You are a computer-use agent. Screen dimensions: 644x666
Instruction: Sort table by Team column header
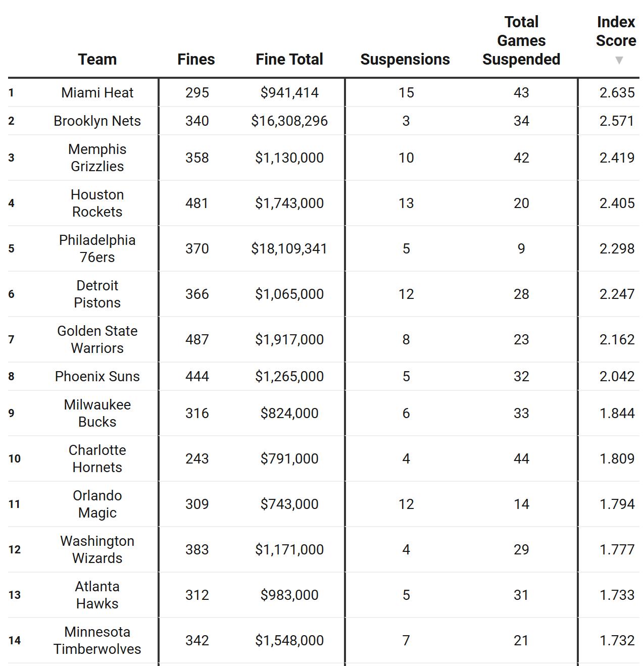(97, 59)
